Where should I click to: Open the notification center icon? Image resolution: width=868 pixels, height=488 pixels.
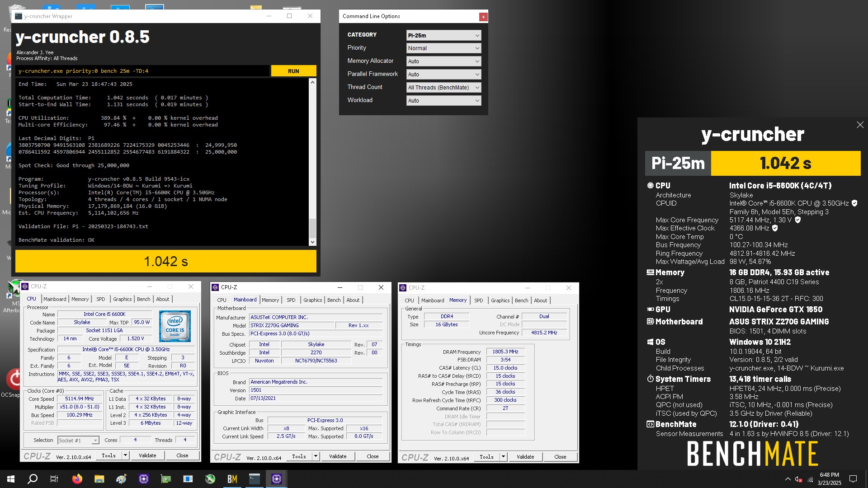[x=853, y=479]
